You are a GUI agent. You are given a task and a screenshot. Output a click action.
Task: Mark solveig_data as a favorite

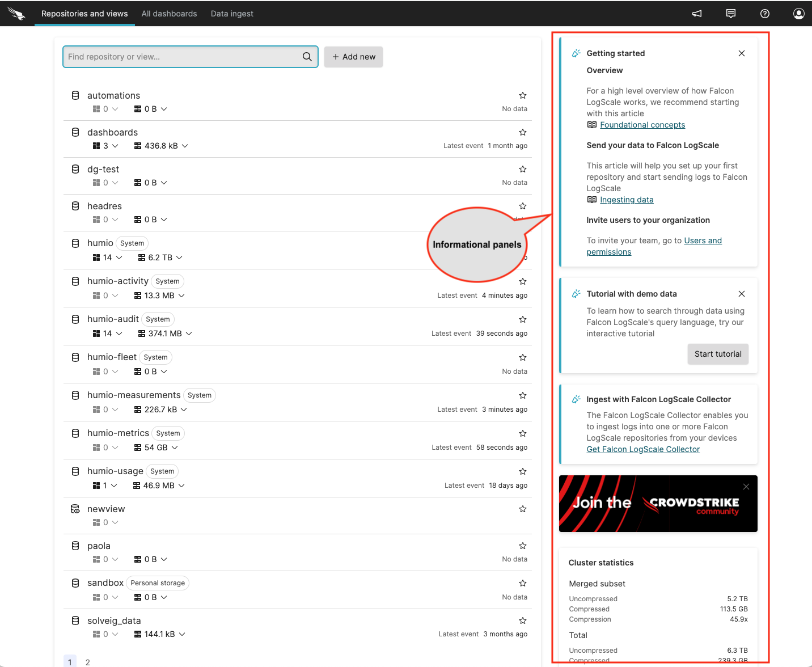click(x=523, y=620)
